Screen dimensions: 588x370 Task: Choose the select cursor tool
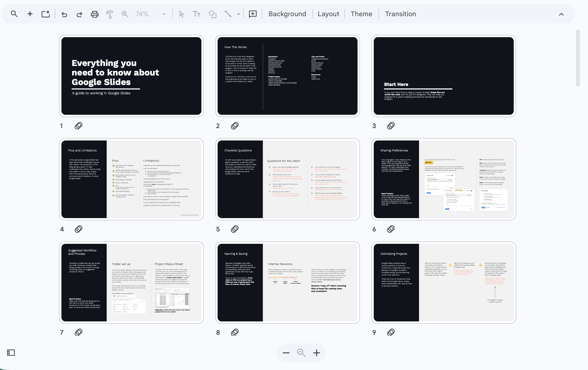pyautogui.click(x=181, y=14)
